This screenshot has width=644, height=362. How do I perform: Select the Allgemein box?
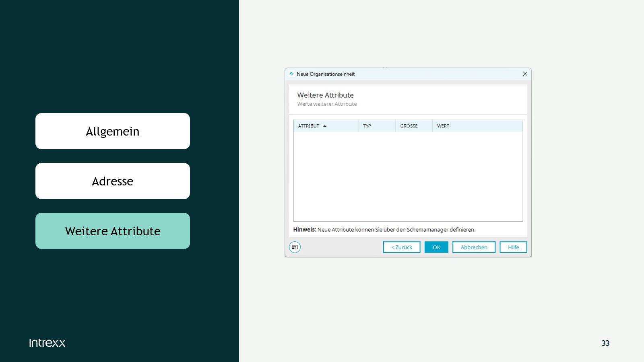113,131
